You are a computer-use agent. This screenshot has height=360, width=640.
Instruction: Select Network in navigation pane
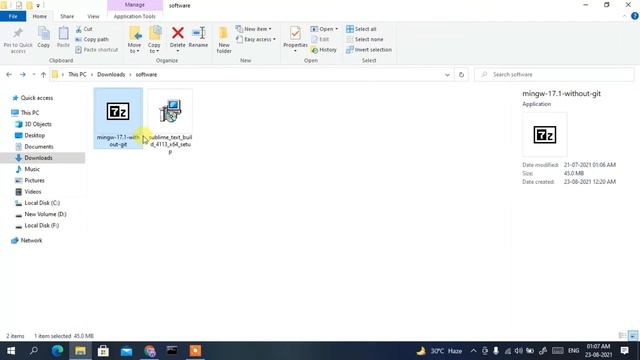pyautogui.click(x=31, y=240)
